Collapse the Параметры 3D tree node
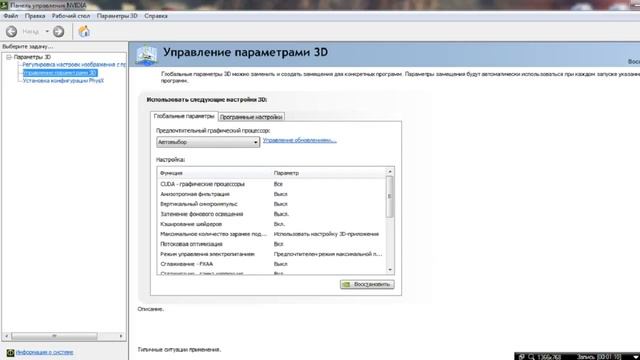Image resolution: width=640 pixels, height=360 pixels. click(9, 57)
